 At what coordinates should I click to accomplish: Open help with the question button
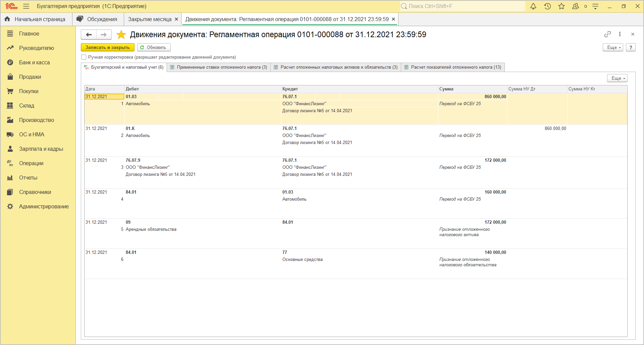pos(631,47)
